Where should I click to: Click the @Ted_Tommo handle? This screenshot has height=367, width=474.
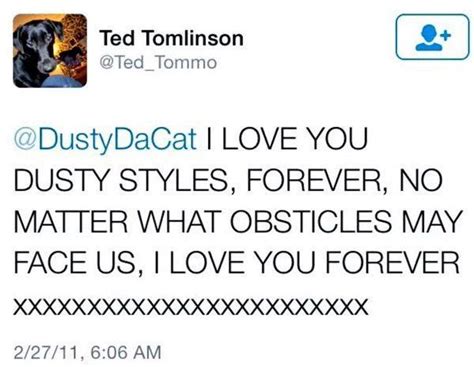click(158, 63)
